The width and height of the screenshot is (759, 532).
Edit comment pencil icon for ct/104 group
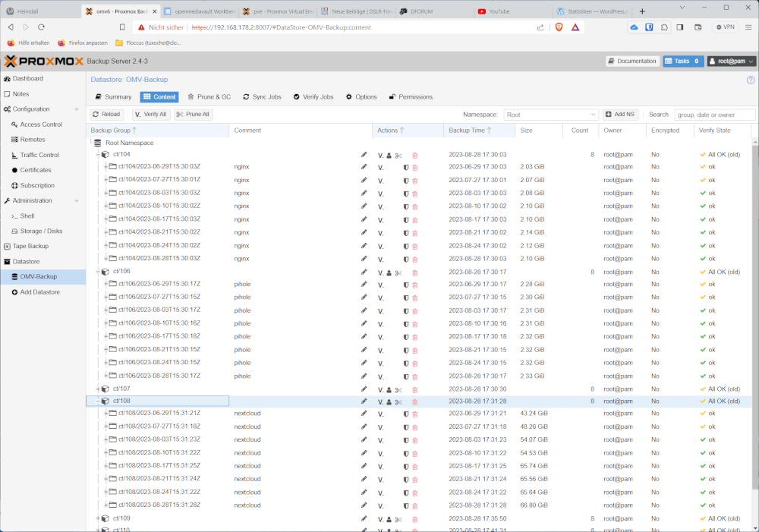pos(364,155)
